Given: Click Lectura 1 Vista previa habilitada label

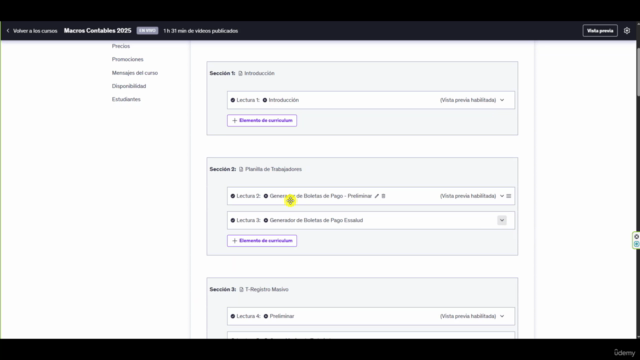Looking at the screenshot, I should click(x=468, y=100).
